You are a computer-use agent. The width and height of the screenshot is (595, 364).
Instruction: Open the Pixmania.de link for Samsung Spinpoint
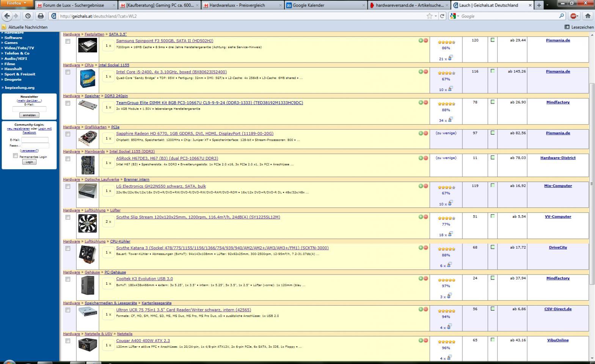(558, 40)
